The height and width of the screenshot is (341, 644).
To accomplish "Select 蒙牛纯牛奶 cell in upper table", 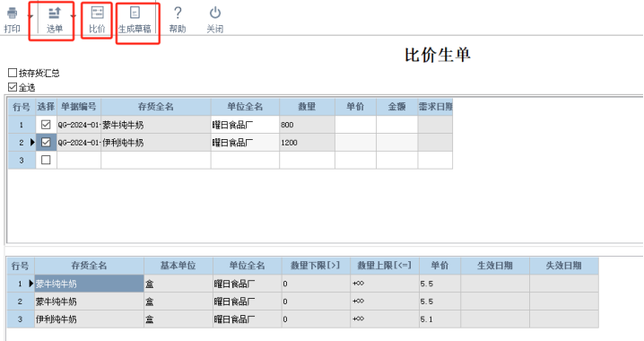I will (x=156, y=125).
